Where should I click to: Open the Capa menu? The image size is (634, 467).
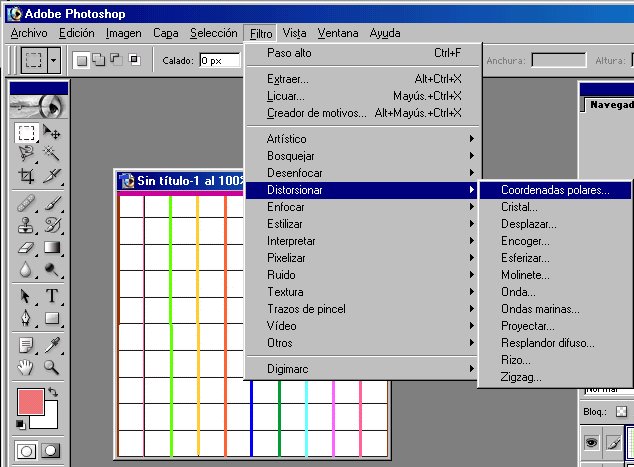165,33
